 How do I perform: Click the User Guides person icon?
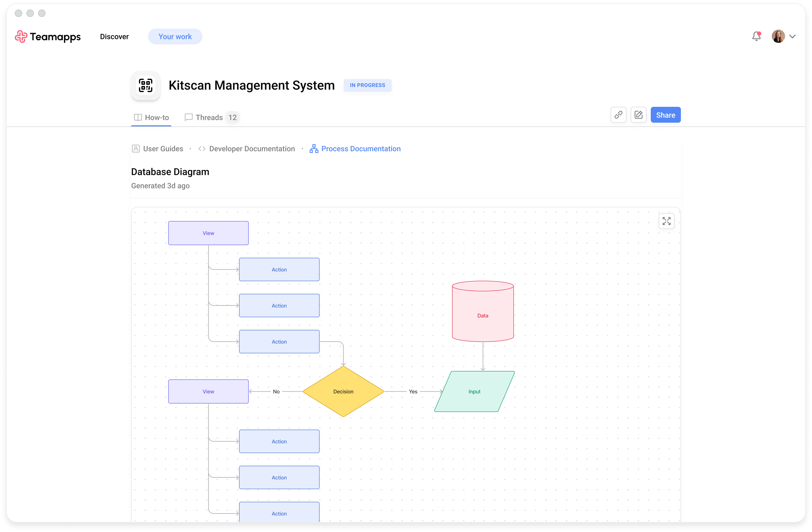(x=136, y=149)
